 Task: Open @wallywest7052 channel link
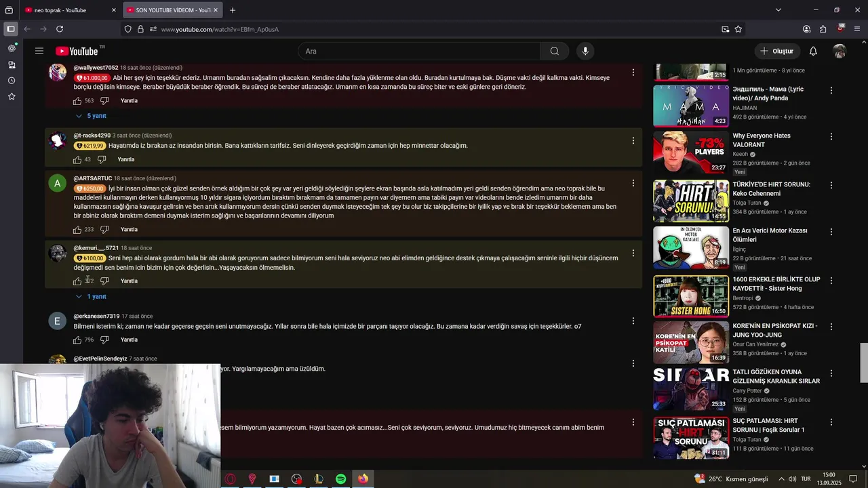point(96,68)
